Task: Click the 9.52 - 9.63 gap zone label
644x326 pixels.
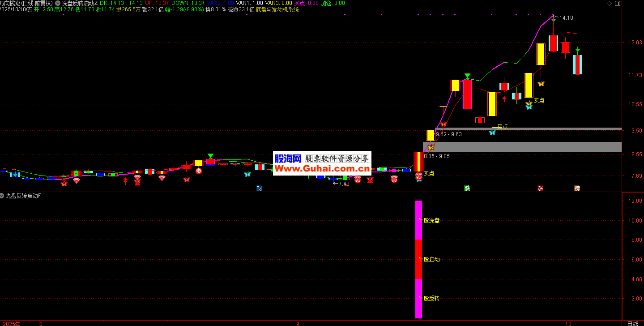Action: point(449,134)
